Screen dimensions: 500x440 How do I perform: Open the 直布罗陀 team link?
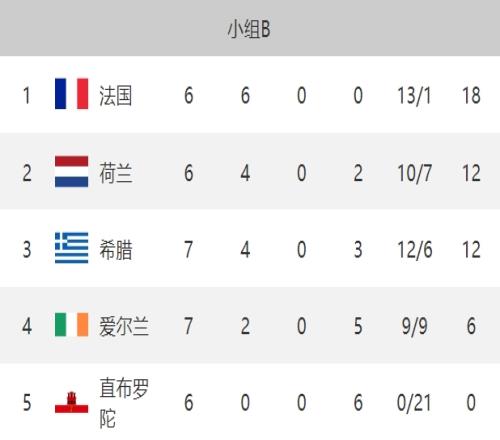[x=124, y=403]
